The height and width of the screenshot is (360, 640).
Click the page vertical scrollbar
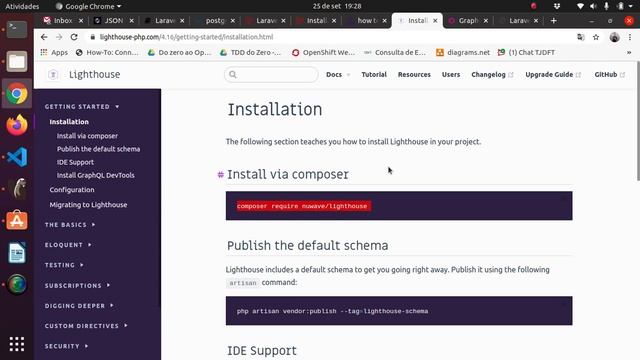[638, 121]
